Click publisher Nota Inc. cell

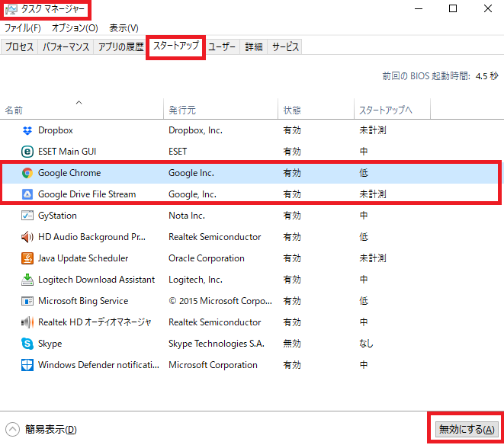coord(187,216)
